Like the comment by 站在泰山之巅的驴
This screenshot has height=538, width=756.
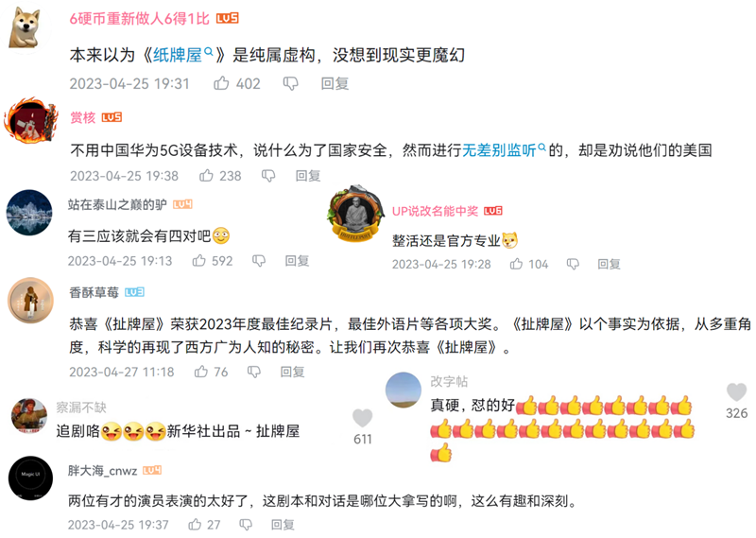tap(199, 261)
